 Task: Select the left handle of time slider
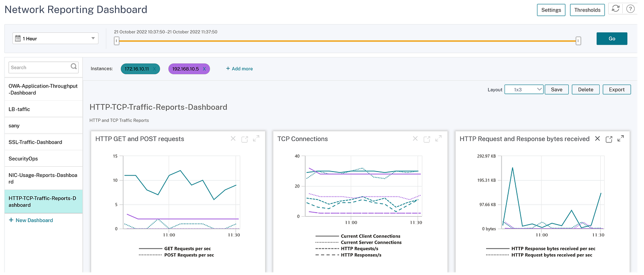[117, 41]
